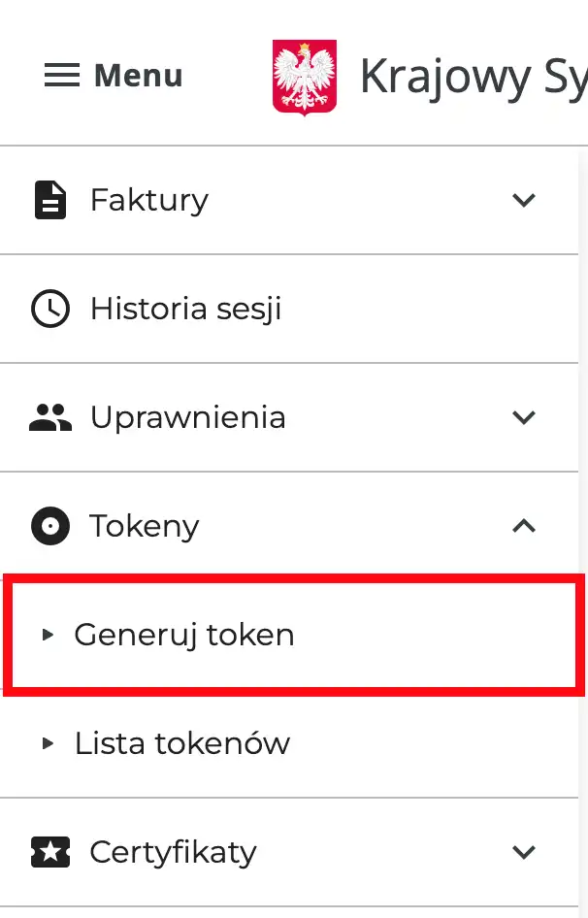Click the small arrow before Lista tokenów
Image resolution: width=588 pixels, height=918 pixels.
coord(48,743)
